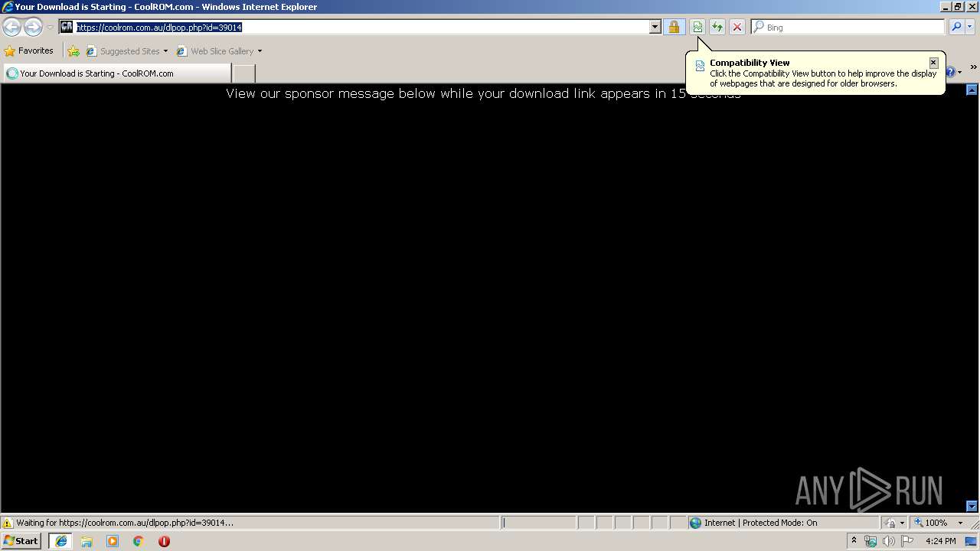The image size is (980, 551).
Task: Click the magnifier Search button
Action: [955, 27]
